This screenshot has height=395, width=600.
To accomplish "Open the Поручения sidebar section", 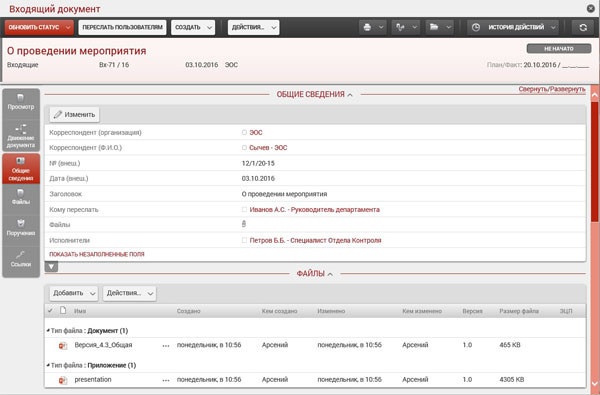I will coord(21,228).
